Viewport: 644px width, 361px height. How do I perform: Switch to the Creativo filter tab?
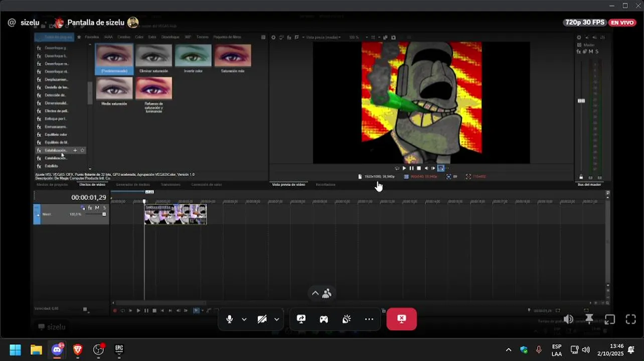(x=123, y=37)
